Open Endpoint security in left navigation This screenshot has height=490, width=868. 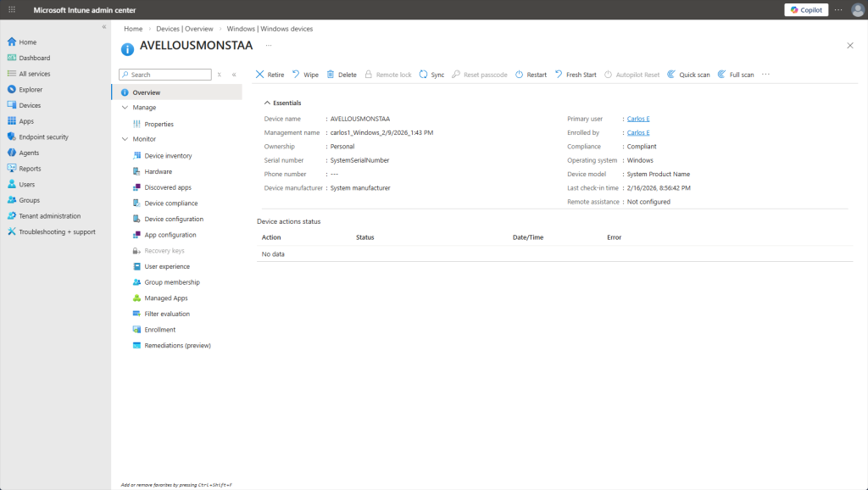(43, 136)
